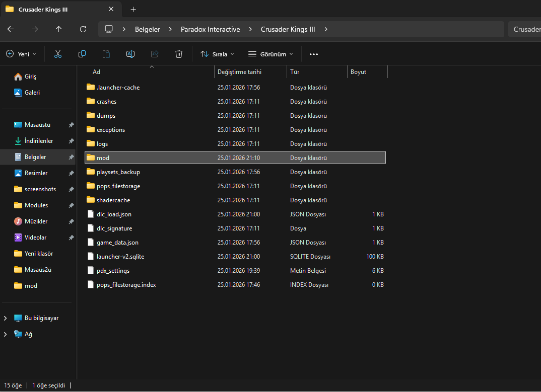Open Yeni dropdown menu
The height and width of the screenshot is (392, 541).
21,54
